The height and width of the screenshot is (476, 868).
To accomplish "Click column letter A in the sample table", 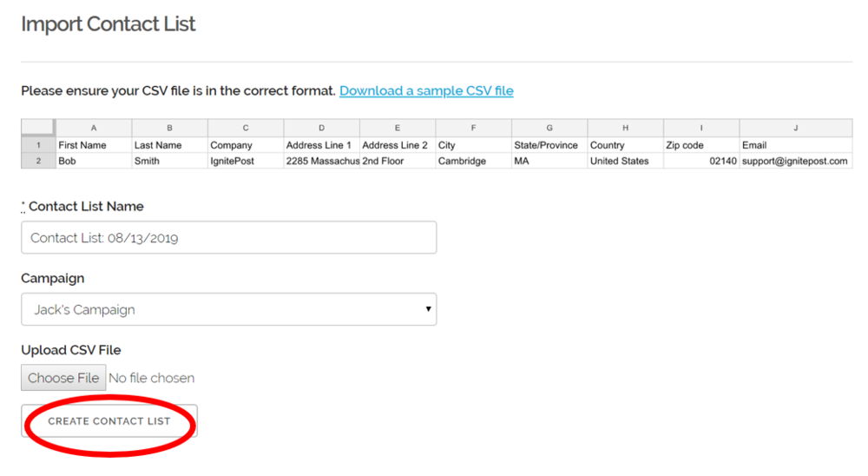I will pyautogui.click(x=94, y=128).
